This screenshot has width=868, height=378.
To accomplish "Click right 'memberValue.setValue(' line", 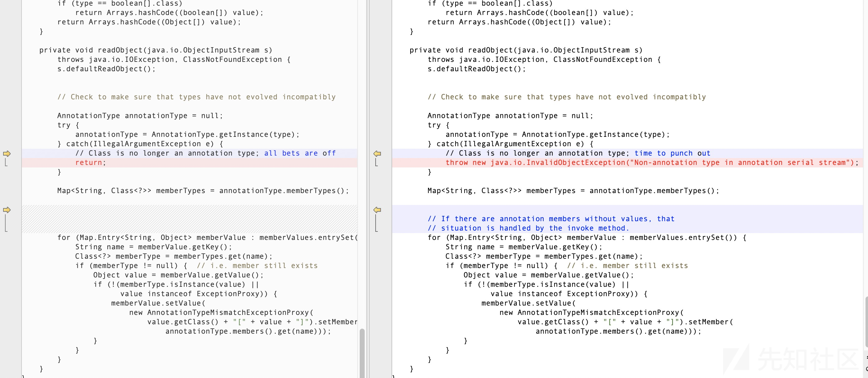I will point(529,303).
